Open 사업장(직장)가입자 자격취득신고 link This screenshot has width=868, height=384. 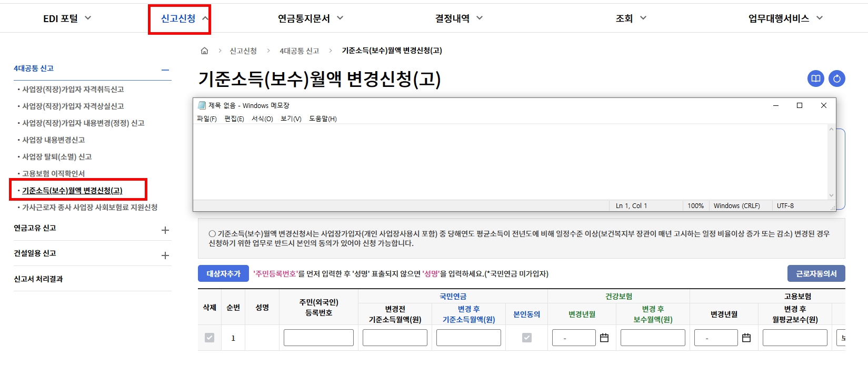[x=73, y=90]
